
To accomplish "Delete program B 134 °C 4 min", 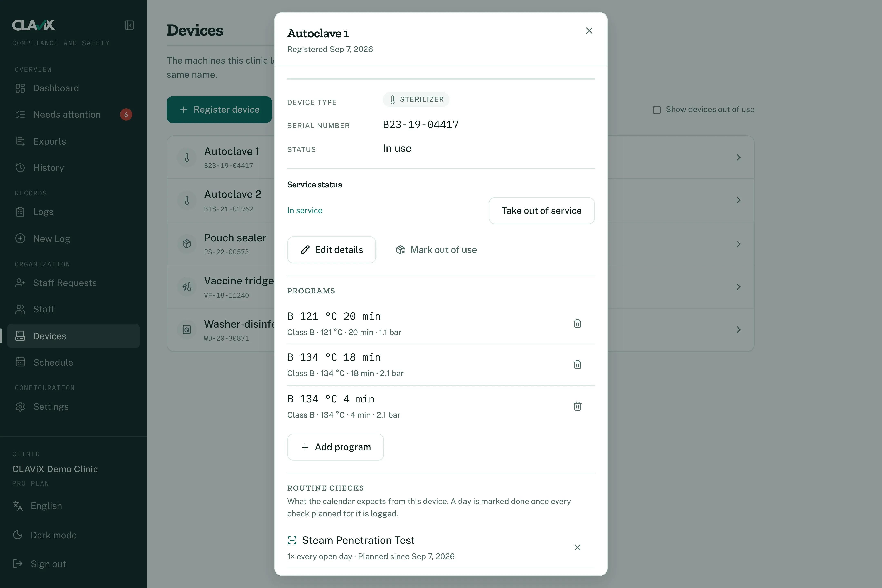I will coord(578,406).
